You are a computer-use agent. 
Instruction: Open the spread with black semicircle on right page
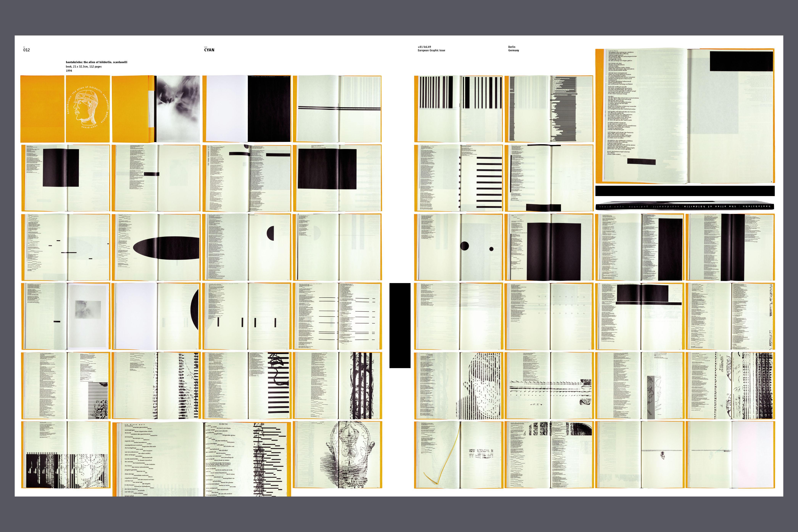click(247, 247)
